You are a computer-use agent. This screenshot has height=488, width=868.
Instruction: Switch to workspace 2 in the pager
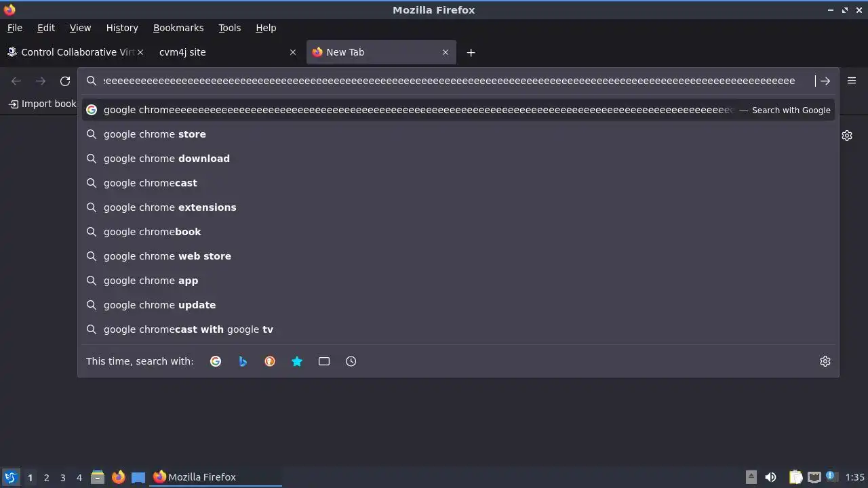46,478
